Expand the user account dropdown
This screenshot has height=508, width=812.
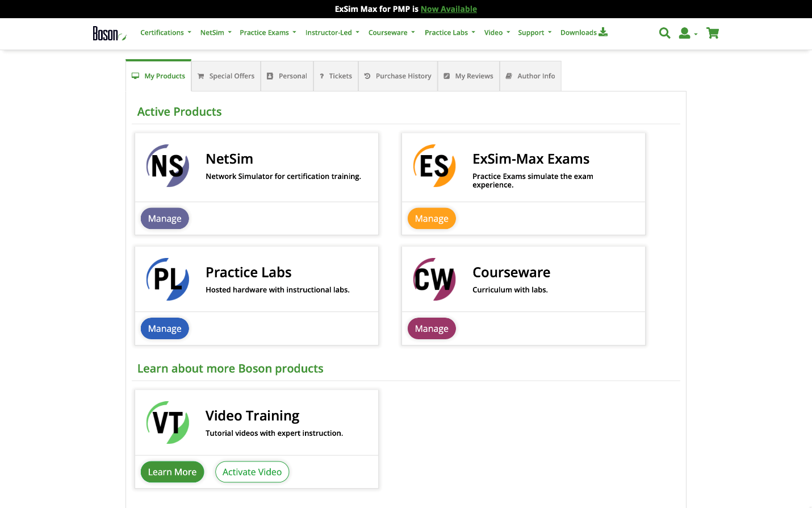coord(688,34)
